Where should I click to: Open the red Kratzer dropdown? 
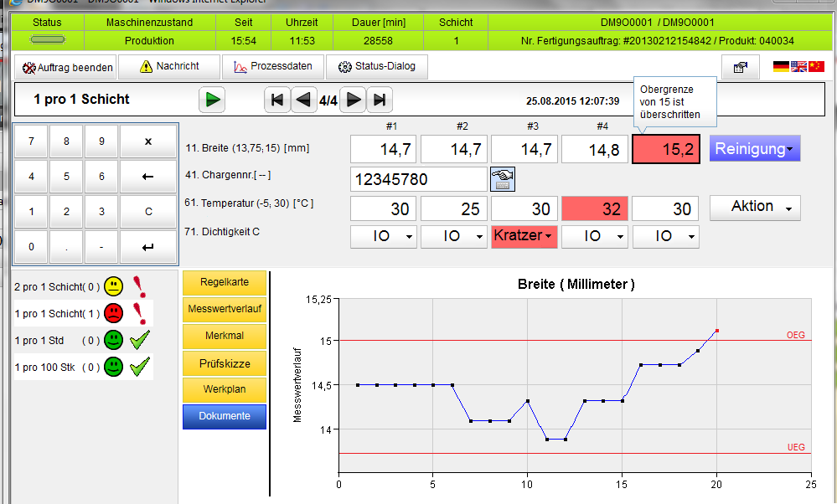[524, 236]
